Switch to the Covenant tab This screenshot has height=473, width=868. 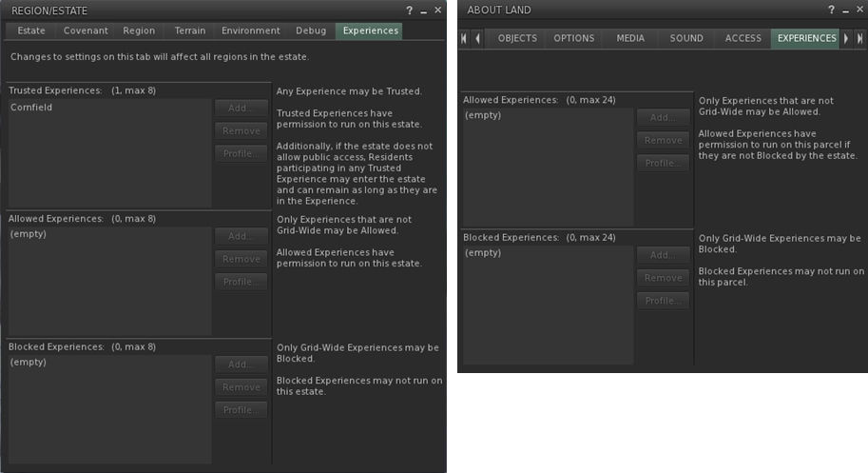pyautogui.click(x=86, y=30)
